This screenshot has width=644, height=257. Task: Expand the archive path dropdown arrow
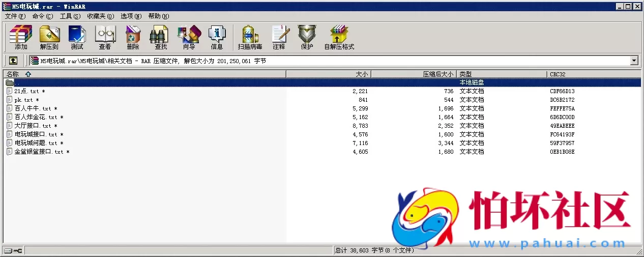634,61
